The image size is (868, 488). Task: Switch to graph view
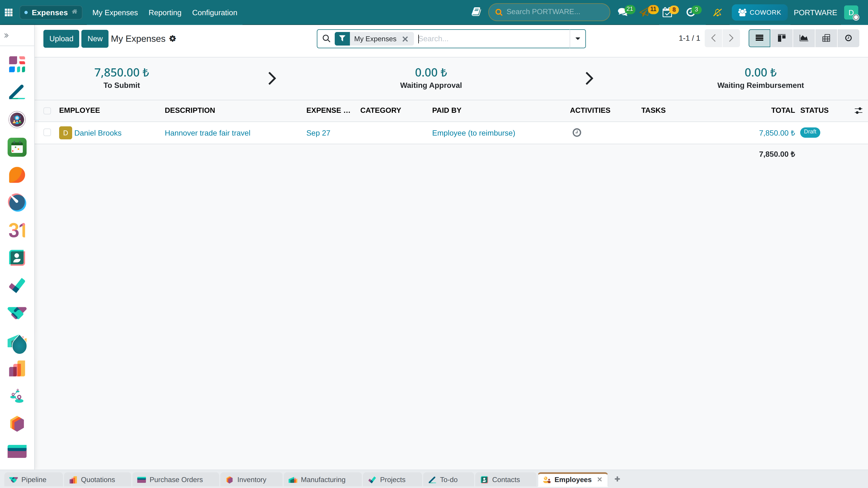pyautogui.click(x=804, y=38)
